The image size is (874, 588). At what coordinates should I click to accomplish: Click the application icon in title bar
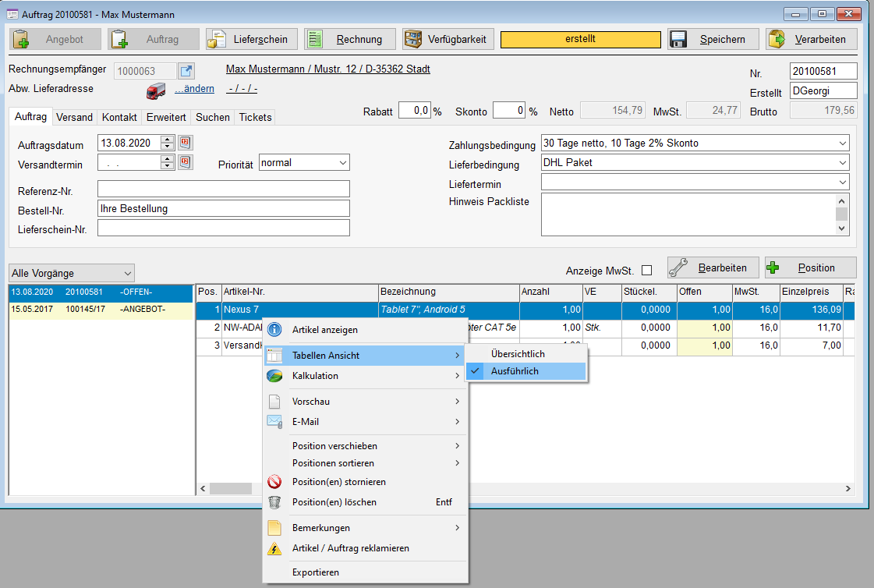[12, 14]
